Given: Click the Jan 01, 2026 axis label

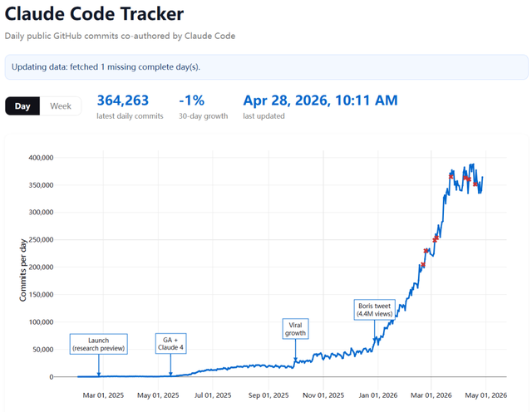Looking at the screenshot, I should pyautogui.click(x=378, y=395).
